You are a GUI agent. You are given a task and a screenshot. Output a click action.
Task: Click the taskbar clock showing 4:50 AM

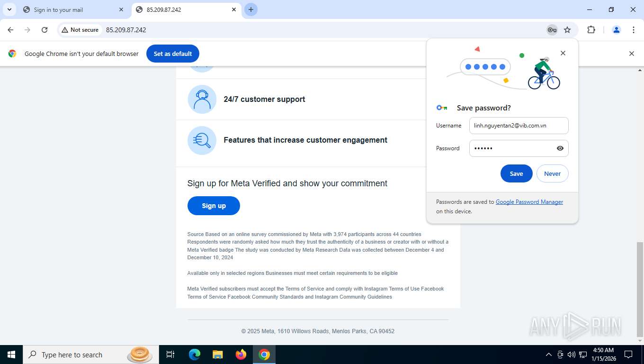(x=603, y=355)
